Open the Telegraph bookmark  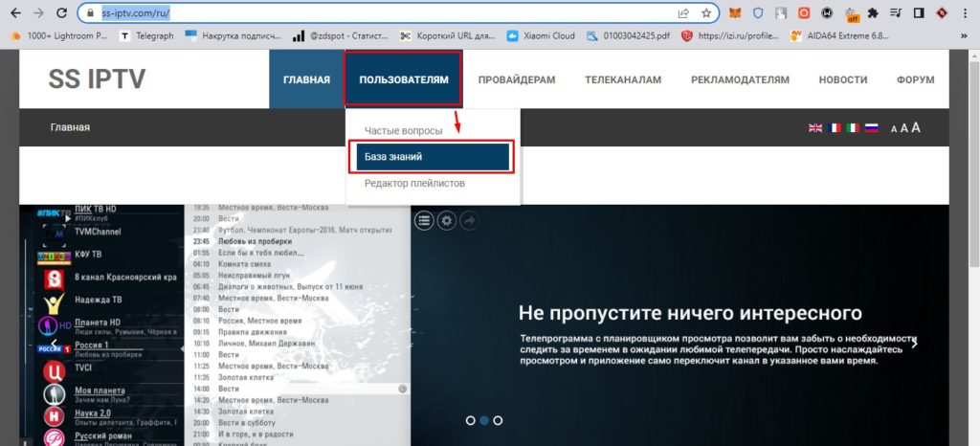tap(147, 35)
